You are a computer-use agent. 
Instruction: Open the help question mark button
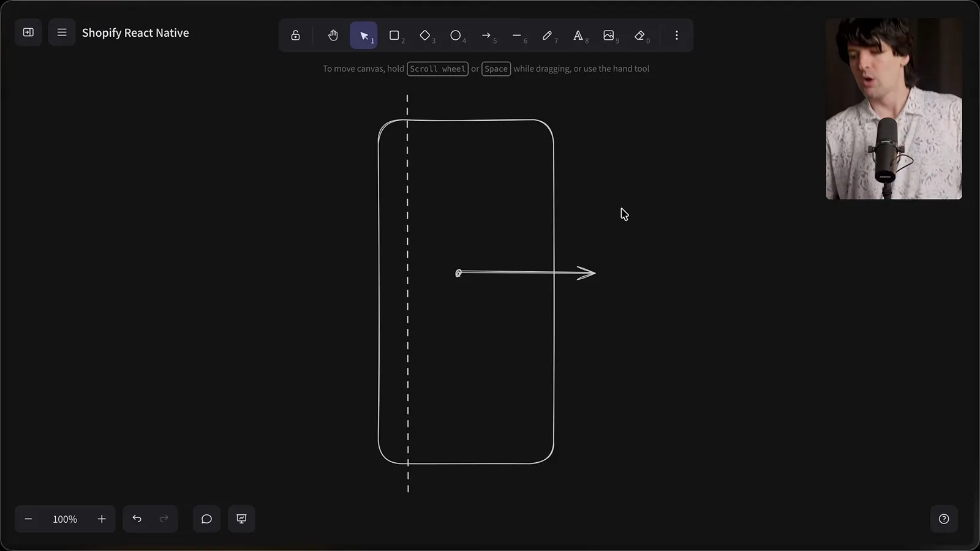tap(944, 519)
